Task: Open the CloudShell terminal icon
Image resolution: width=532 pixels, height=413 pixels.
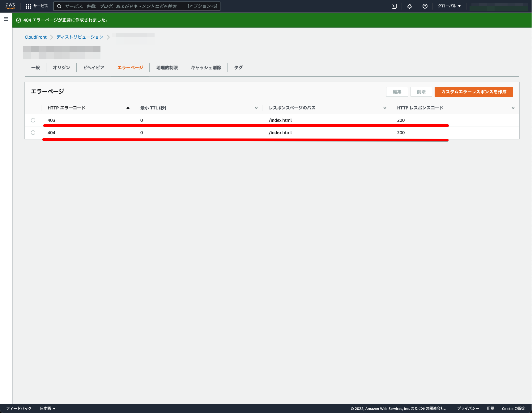Action: click(x=394, y=6)
